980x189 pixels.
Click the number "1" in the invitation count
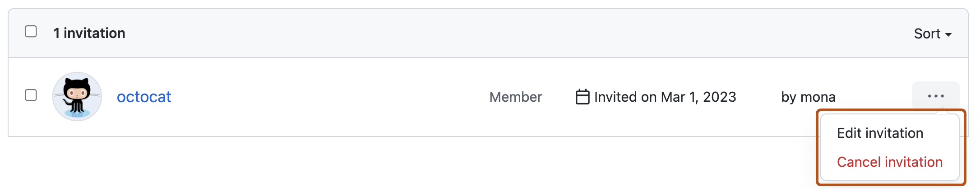pos(56,33)
